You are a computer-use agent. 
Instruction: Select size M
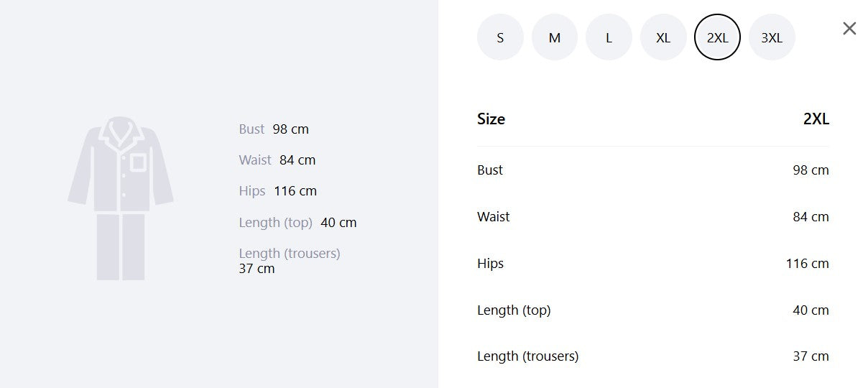555,37
